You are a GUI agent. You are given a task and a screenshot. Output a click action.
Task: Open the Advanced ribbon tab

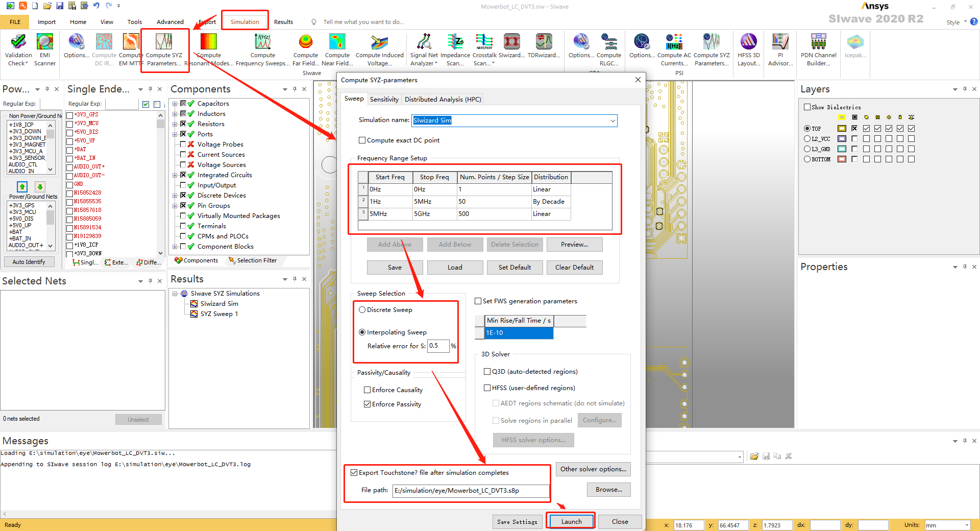click(170, 21)
